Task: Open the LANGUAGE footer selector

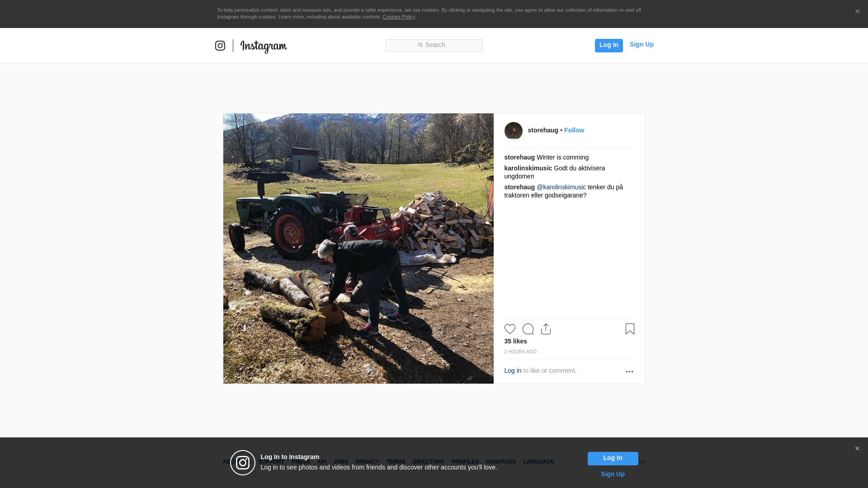Action: [x=538, y=462]
